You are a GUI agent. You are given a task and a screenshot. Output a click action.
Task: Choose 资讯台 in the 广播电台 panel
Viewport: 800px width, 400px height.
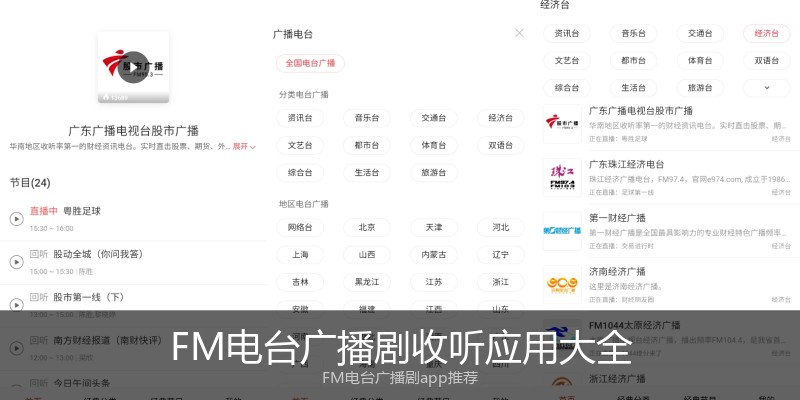[300, 118]
